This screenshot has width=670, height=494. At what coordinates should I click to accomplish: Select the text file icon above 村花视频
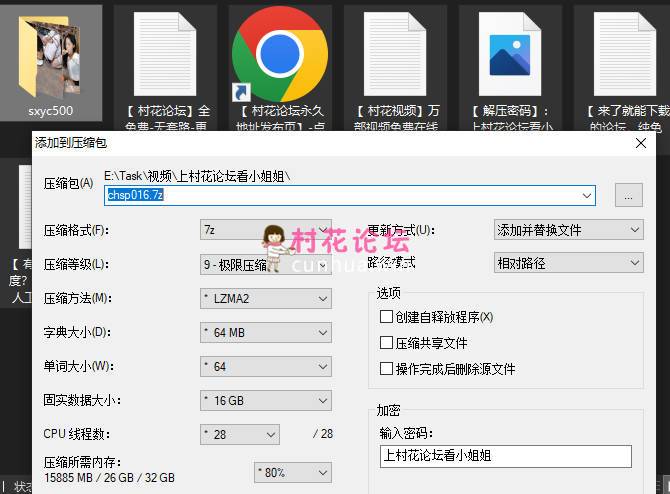[x=395, y=53]
